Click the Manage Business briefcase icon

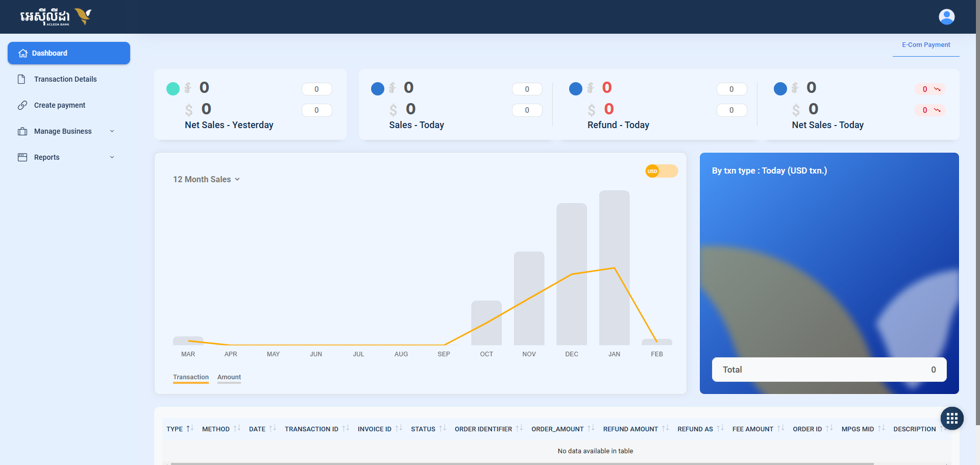point(22,131)
